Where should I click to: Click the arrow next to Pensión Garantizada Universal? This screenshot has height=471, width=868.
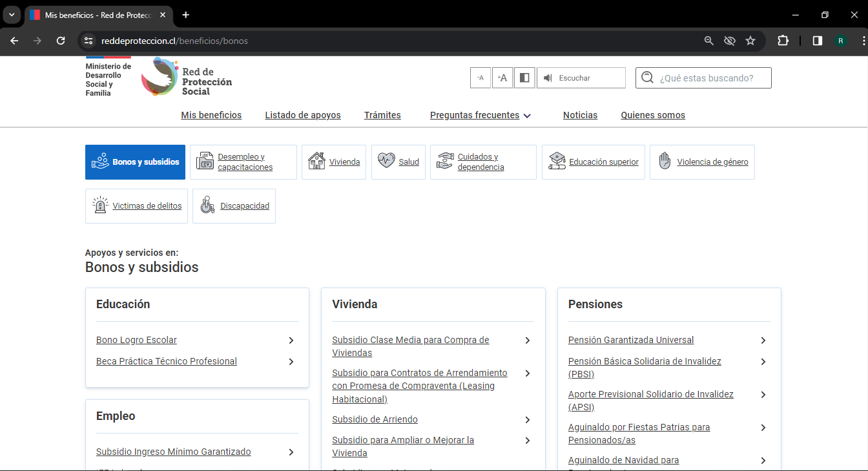click(763, 340)
